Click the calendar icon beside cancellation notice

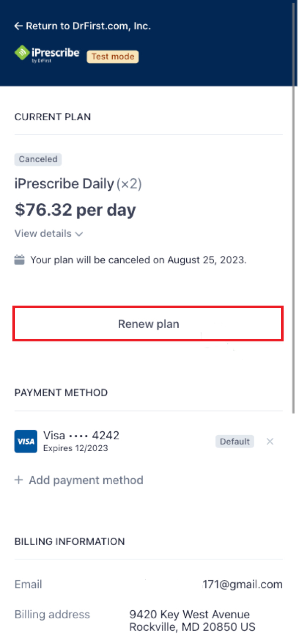coord(19,259)
